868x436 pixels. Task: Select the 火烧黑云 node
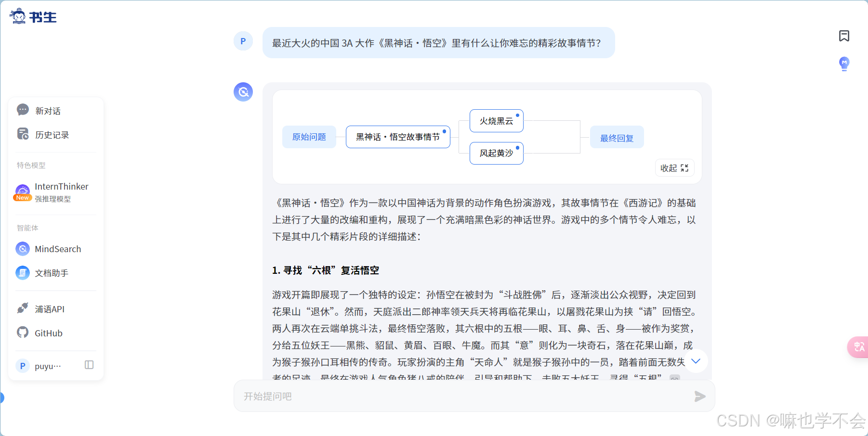(497, 121)
